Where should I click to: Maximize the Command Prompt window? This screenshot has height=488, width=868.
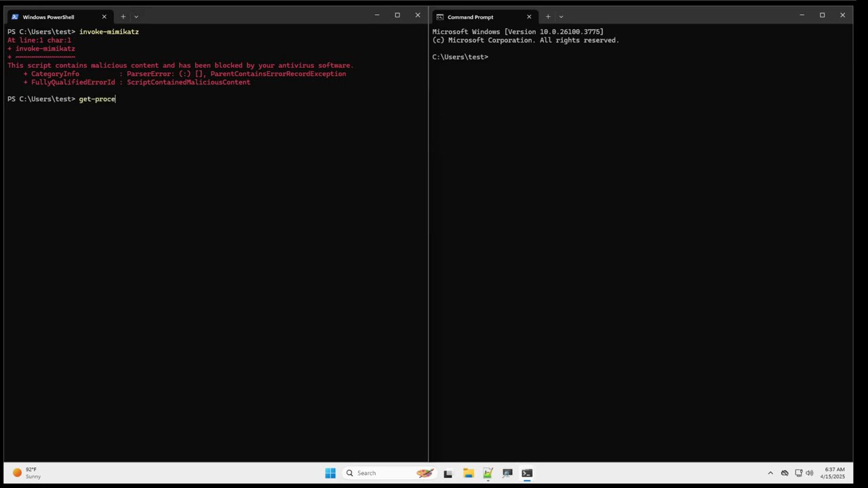click(x=822, y=15)
